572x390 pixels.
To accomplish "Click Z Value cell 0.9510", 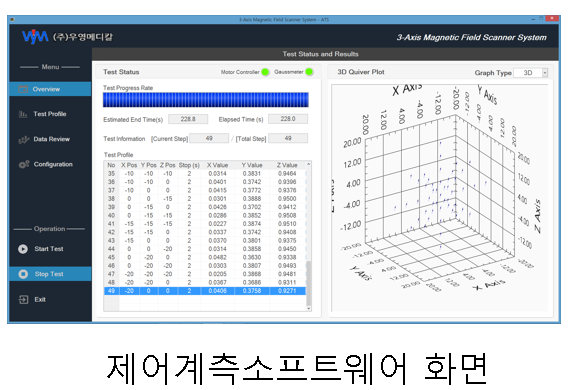I will [x=287, y=224].
